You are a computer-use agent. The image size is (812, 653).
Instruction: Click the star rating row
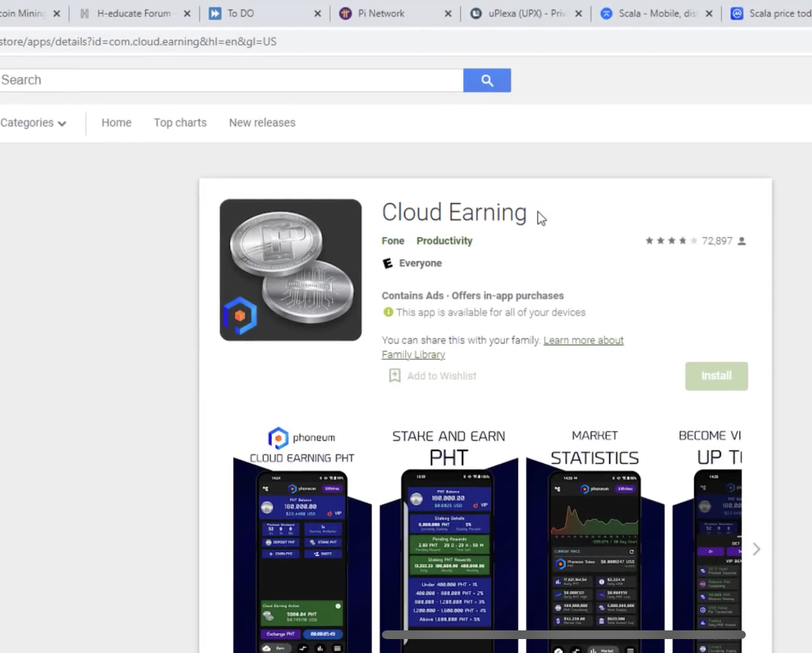click(671, 241)
